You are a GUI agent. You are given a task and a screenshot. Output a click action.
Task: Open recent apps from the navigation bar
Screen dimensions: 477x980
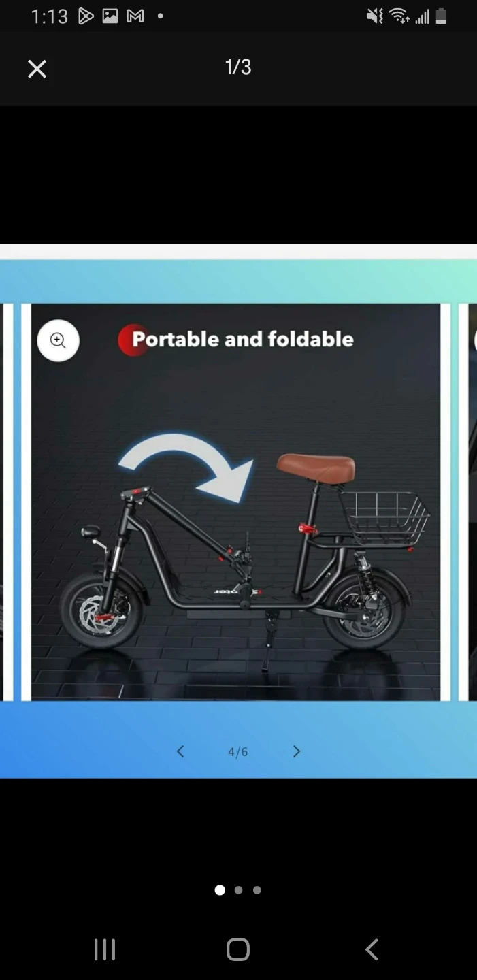pos(104,949)
